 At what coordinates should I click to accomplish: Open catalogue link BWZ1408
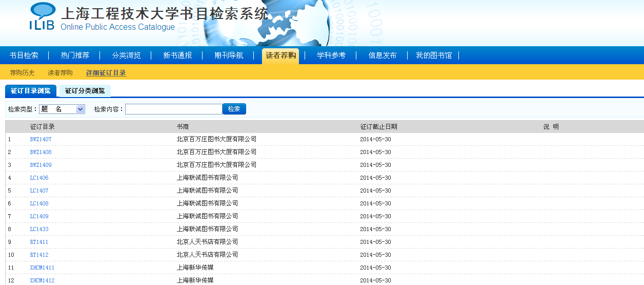pyautogui.click(x=41, y=152)
